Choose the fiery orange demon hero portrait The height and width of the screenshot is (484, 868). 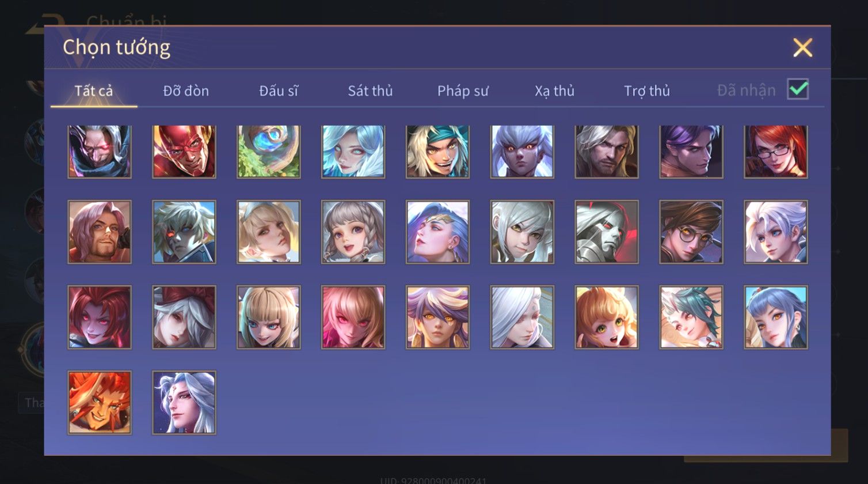point(100,403)
